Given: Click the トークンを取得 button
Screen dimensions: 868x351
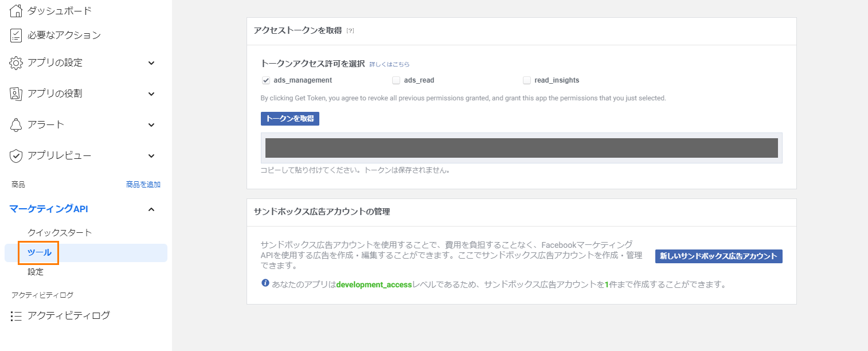Looking at the screenshot, I should coord(290,119).
